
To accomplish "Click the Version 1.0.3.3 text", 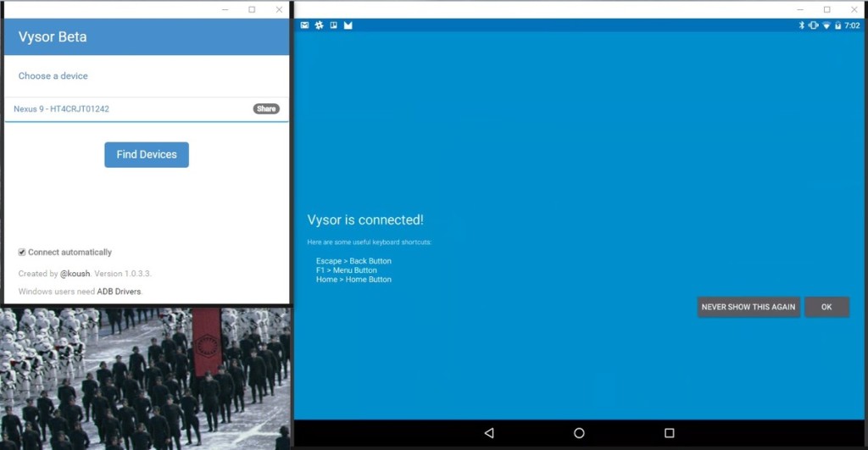I will [122, 274].
